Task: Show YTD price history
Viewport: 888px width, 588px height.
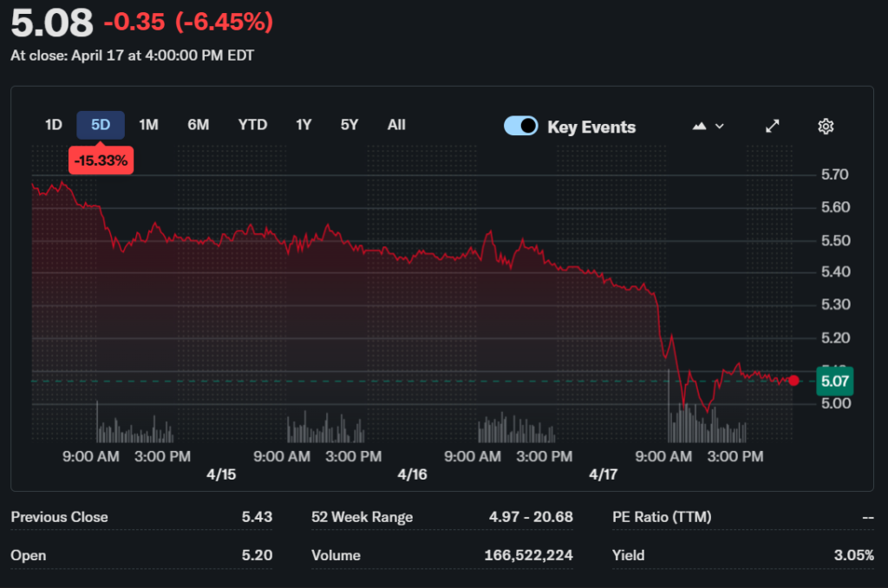Action: tap(252, 125)
